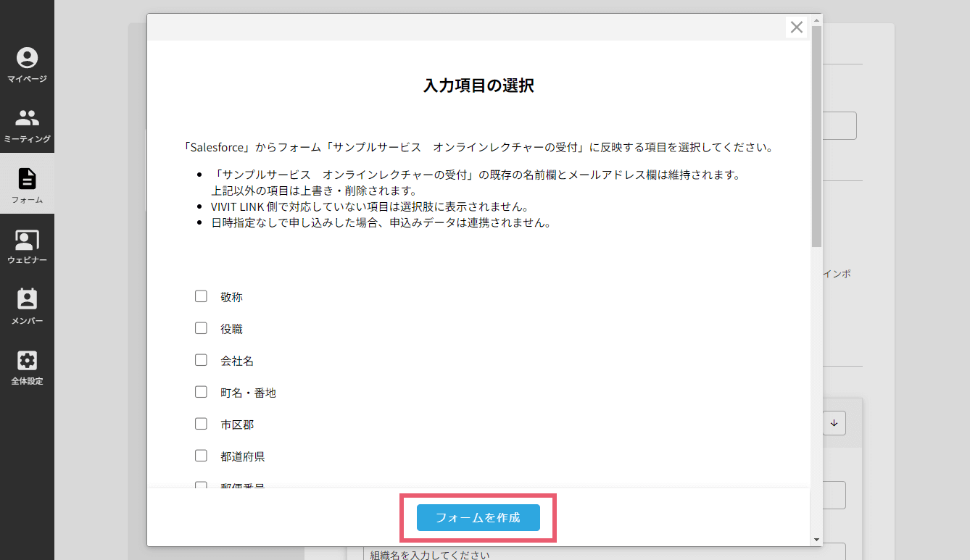
Task: Click the dialog's scrollbar down arrow
Action: (x=817, y=540)
